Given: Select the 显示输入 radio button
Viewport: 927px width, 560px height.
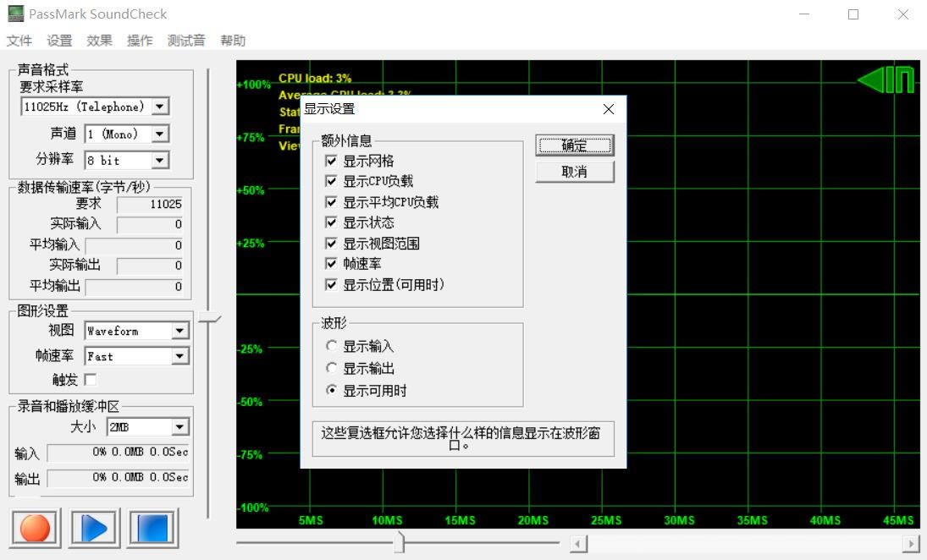Looking at the screenshot, I should pyautogui.click(x=332, y=346).
